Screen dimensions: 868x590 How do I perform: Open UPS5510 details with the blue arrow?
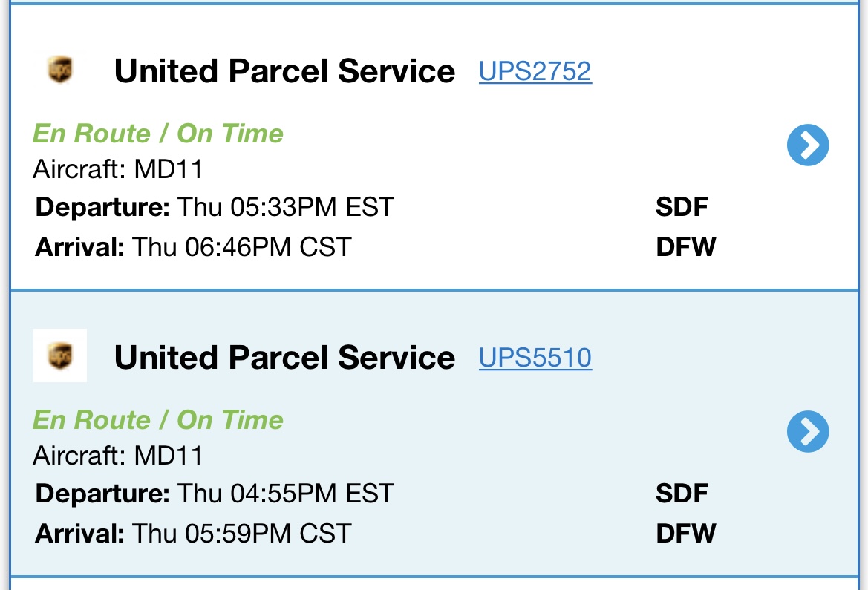click(x=808, y=431)
